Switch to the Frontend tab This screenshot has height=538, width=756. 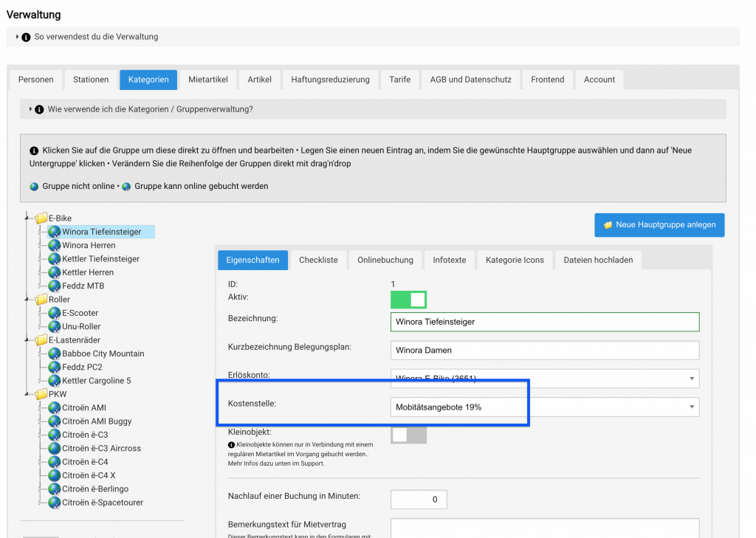(547, 80)
